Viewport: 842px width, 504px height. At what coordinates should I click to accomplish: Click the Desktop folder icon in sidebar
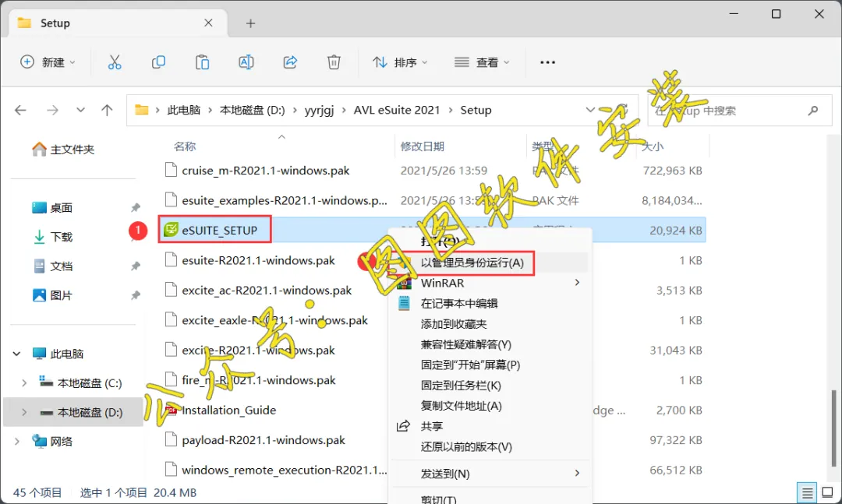39,208
